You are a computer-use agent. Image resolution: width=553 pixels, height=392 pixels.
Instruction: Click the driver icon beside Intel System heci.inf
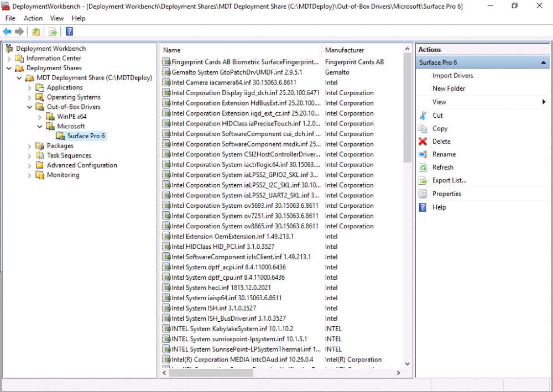[166, 288]
